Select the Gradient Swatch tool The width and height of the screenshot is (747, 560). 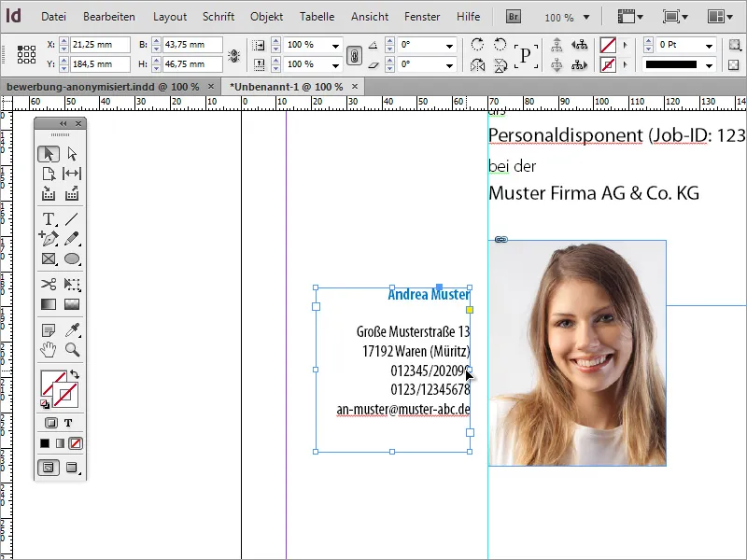click(x=49, y=304)
